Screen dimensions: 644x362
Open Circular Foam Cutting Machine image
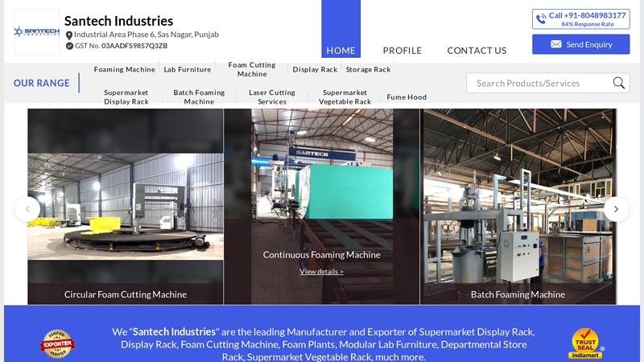point(126,207)
